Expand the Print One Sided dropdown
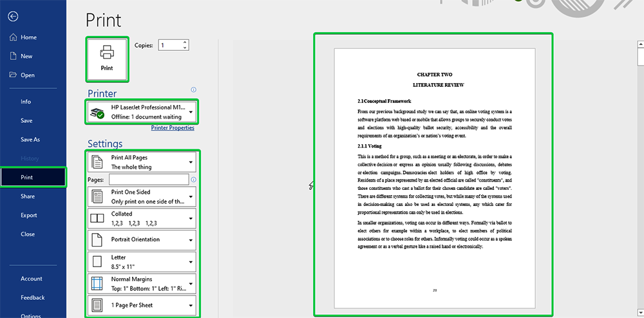Image resolution: width=644 pixels, height=318 pixels. [x=142, y=196]
